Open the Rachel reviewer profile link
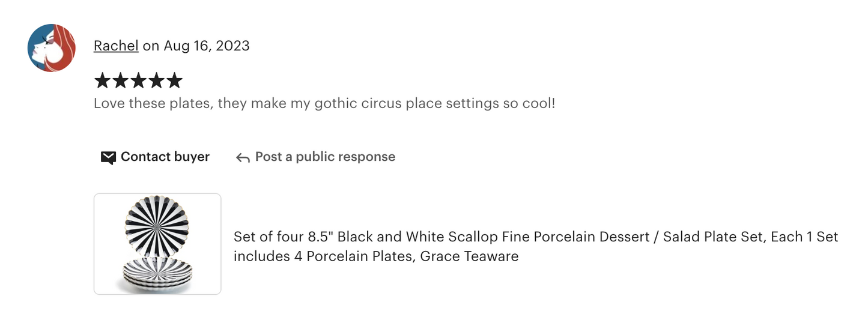 (x=116, y=46)
